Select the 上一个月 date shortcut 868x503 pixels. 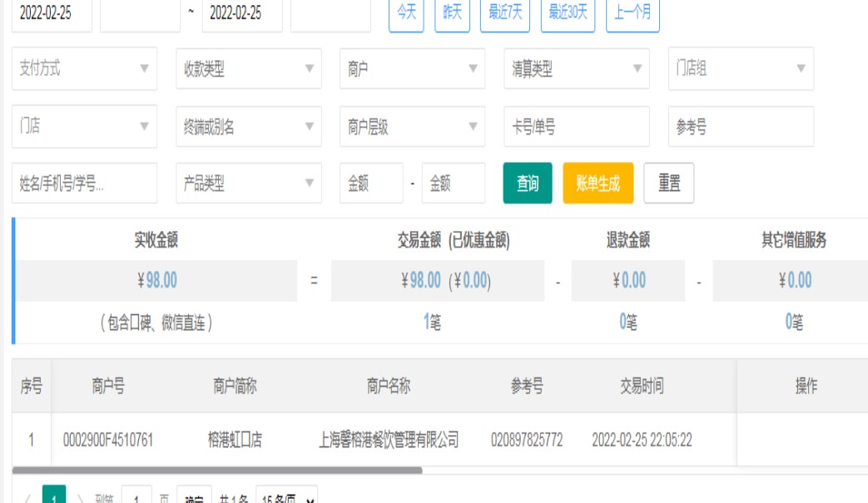click(632, 13)
